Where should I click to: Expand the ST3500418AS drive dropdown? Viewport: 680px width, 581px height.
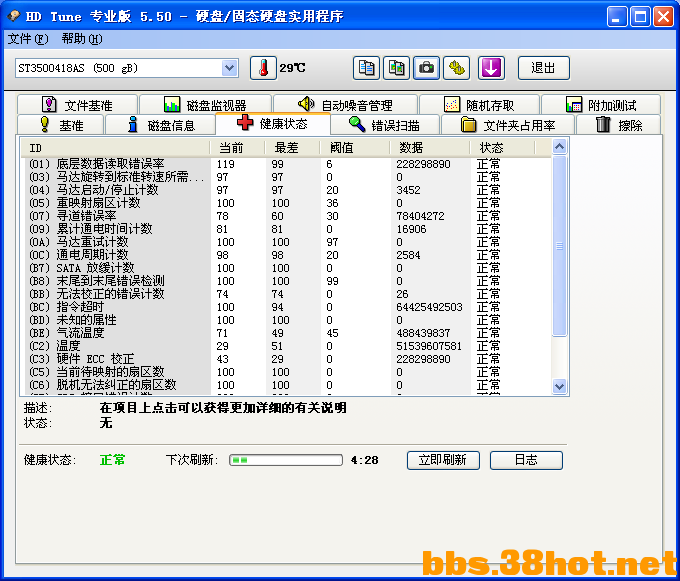coord(229,68)
